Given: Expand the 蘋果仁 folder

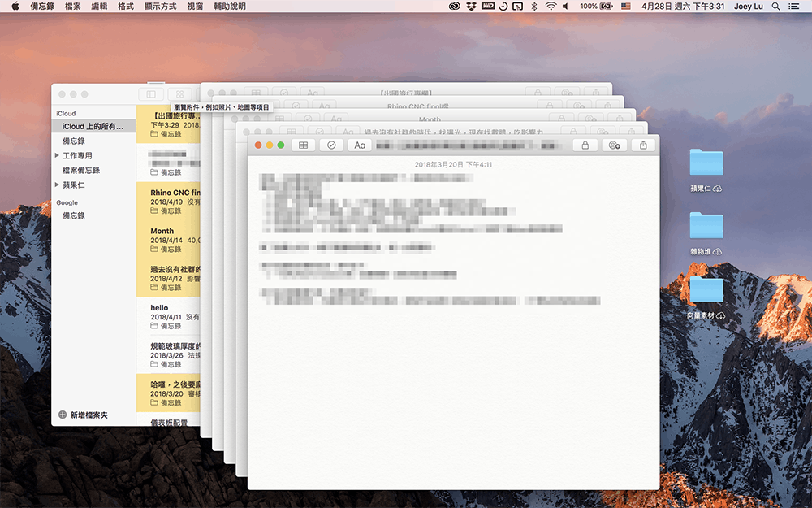Looking at the screenshot, I should point(57,185).
